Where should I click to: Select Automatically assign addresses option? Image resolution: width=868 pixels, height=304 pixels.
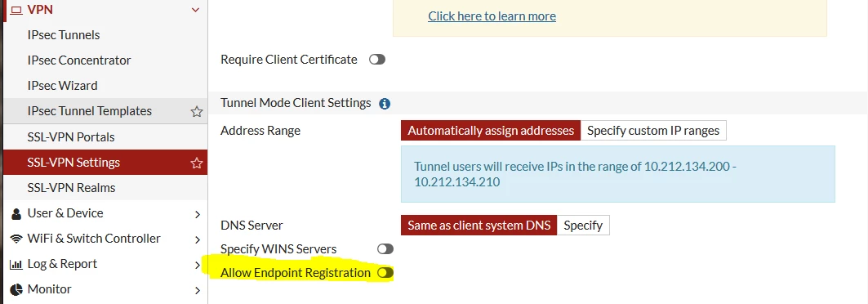[491, 131]
